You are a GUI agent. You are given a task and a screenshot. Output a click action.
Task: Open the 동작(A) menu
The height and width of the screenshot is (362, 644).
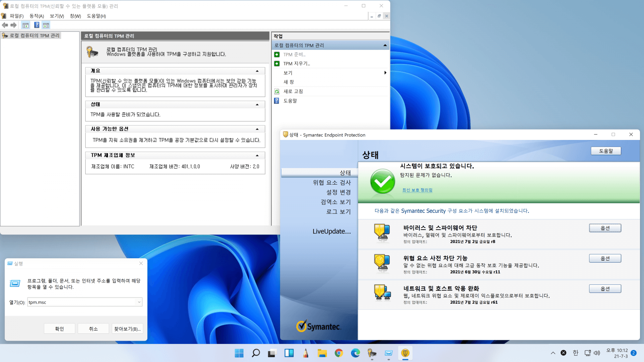[37, 16]
